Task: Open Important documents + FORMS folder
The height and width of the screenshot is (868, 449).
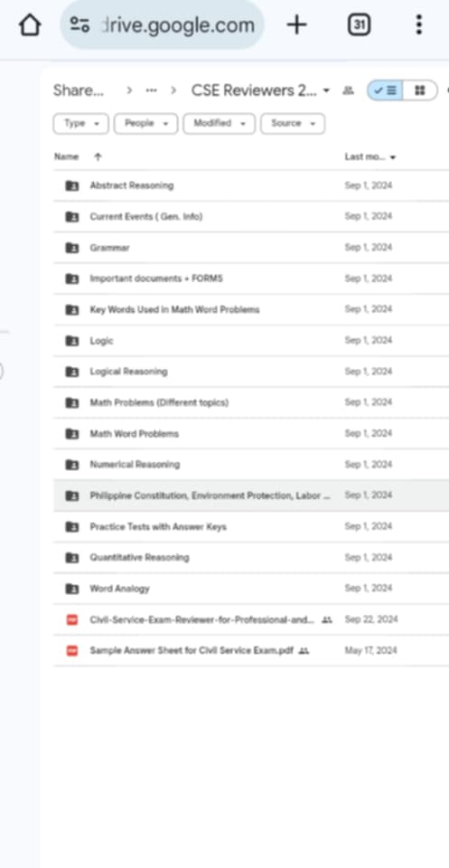Action: tap(156, 278)
